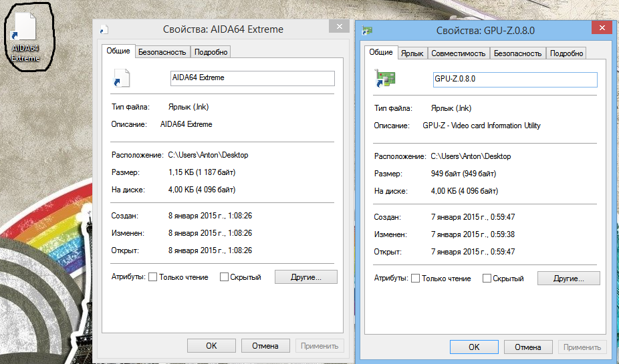Click the AIDA64 Extreme name input field
The width and height of the screenshot is (619, 364).
[252, 78]
